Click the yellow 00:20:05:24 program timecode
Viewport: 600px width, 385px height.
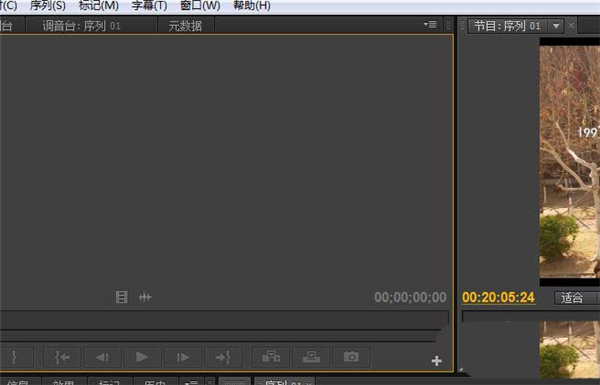click(498, 297)
